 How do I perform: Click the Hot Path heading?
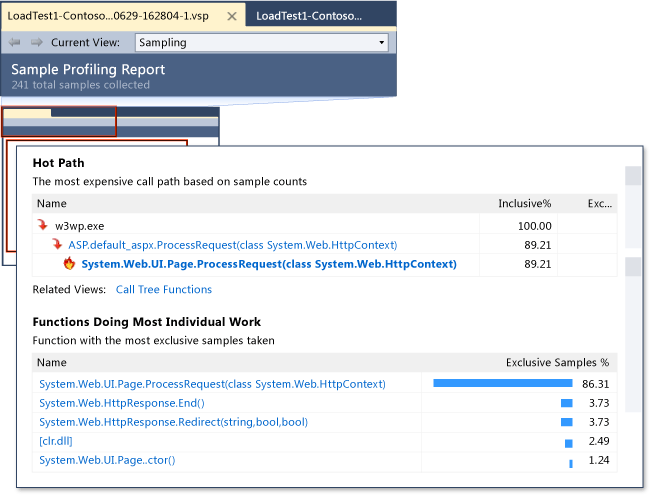59,163
